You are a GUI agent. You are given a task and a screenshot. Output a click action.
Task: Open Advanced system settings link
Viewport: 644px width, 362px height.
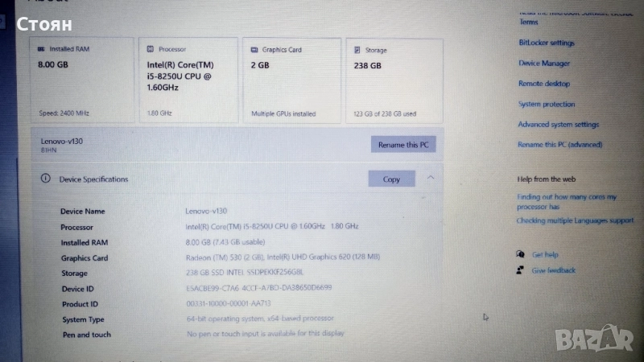click(559, 125)
